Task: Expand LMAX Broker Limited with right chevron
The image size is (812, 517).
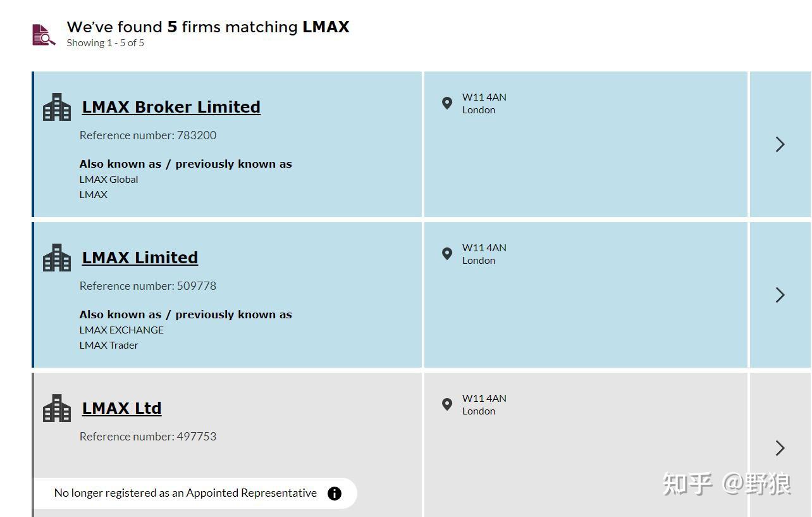Action: click(x=780, y=144)
